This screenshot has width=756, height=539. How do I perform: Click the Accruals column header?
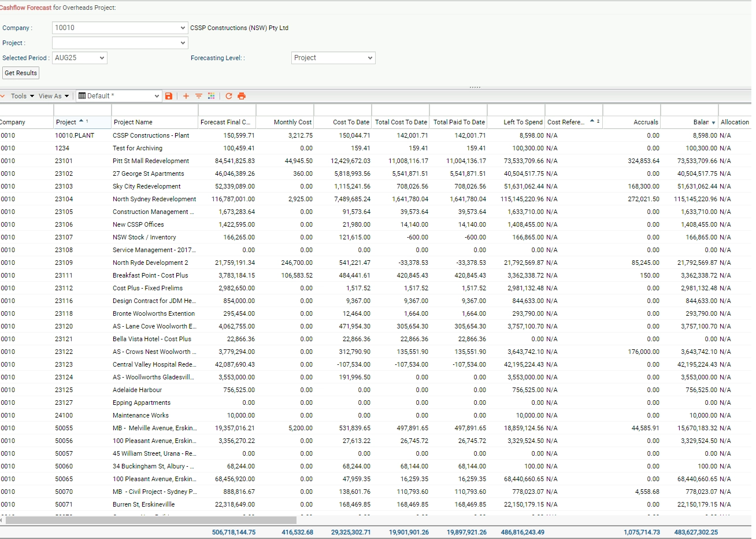coord(631,122)
